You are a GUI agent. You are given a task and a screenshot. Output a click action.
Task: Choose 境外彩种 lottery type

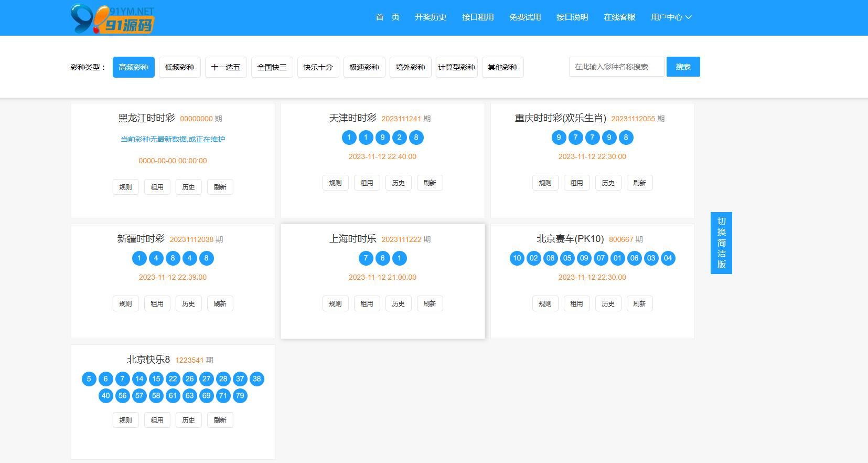pyautogui.click(x=411, y=67)
